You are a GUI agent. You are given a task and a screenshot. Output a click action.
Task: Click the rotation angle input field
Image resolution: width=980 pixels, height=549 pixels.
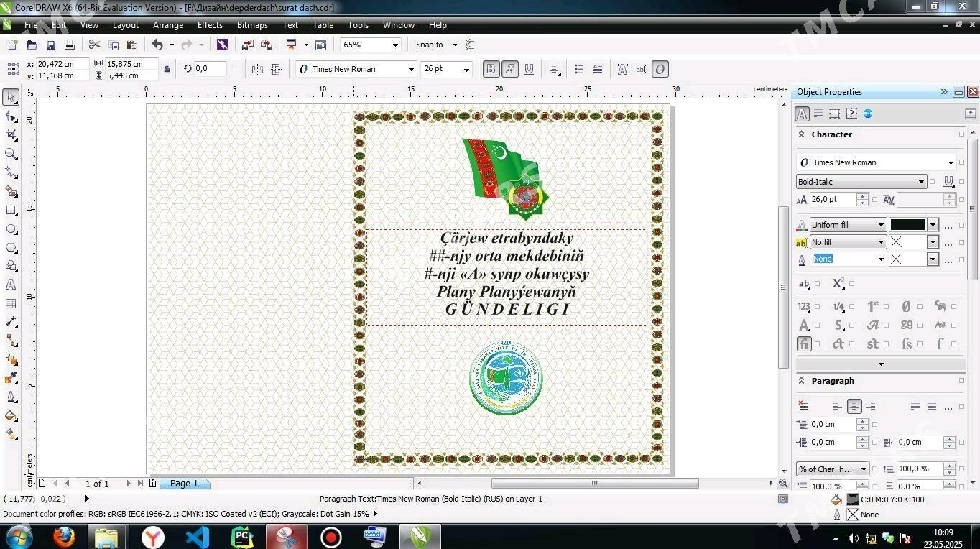(210, 68)
